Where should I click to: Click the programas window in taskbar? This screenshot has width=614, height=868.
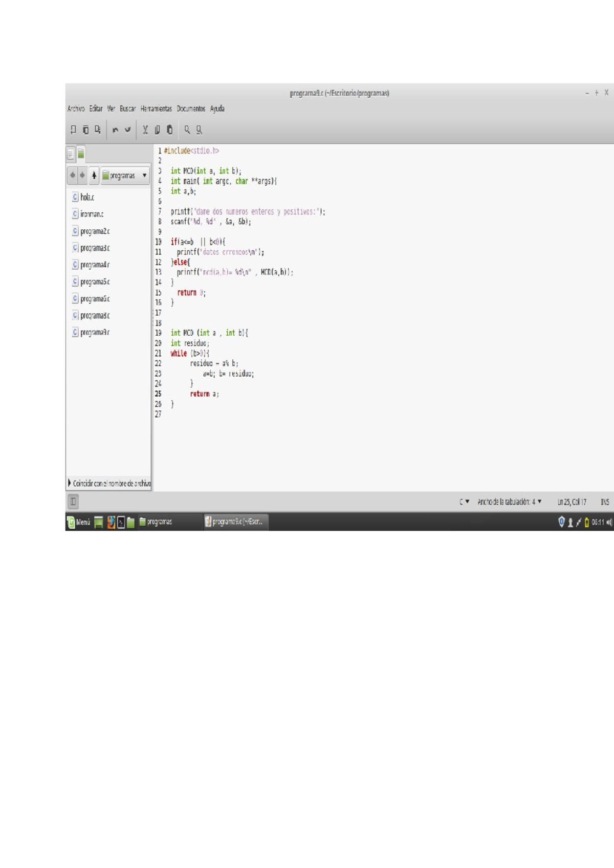[156, 522]
